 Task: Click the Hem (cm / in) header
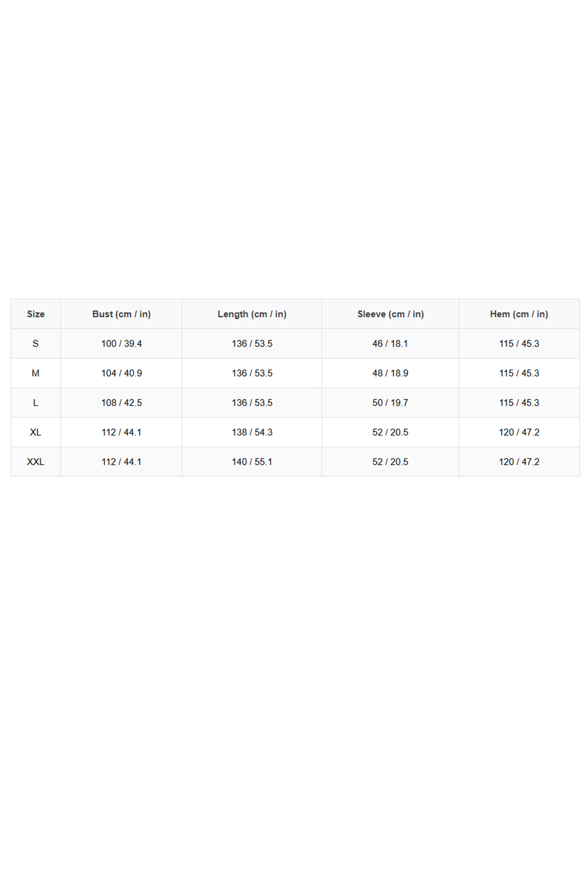point(519,314)
